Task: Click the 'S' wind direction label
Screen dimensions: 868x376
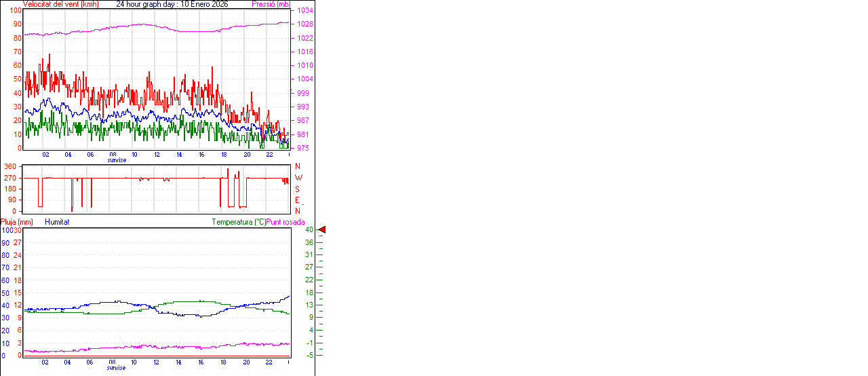Action: (x=297, y=189)
